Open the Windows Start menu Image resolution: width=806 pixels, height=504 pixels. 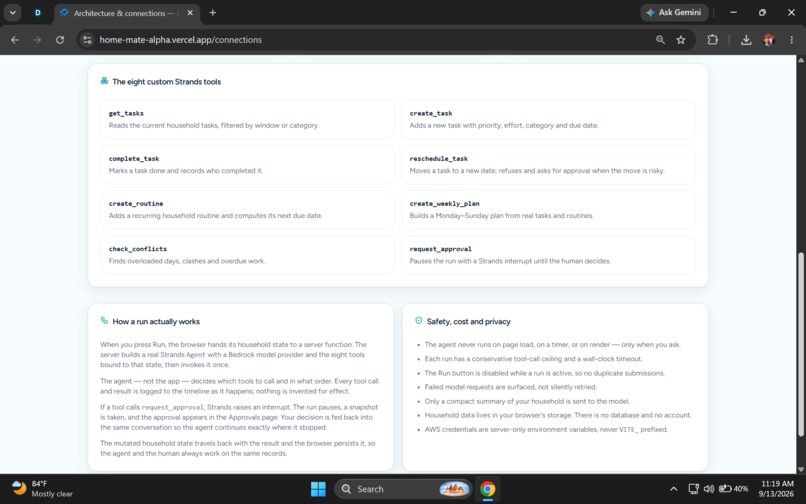318,489
